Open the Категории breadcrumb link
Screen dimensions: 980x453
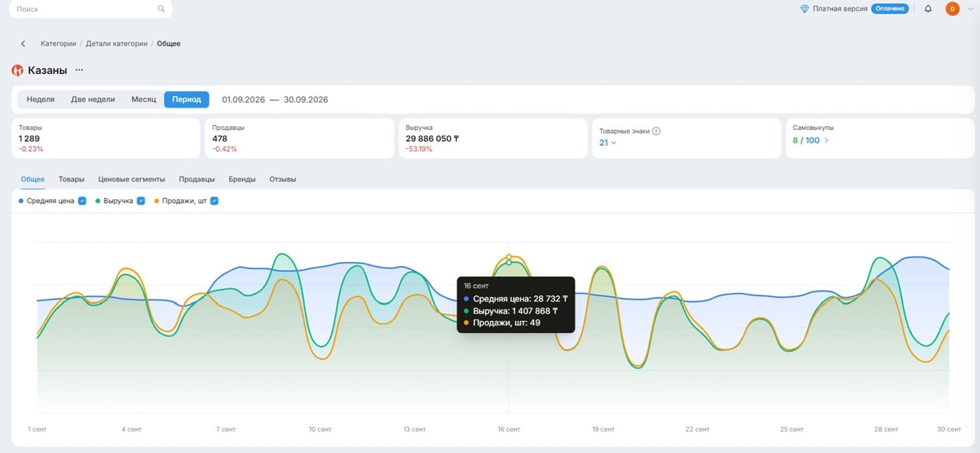pyautogui.click(x=58, y=44)
